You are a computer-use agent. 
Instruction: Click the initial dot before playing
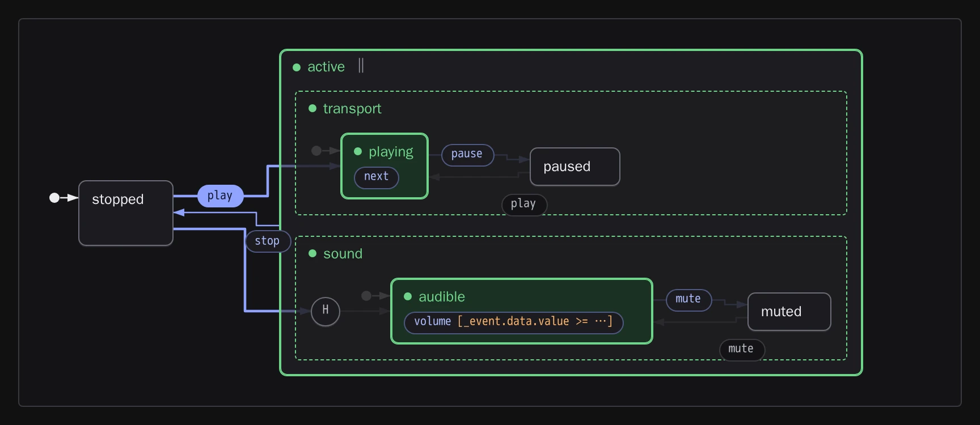point(316,151)
